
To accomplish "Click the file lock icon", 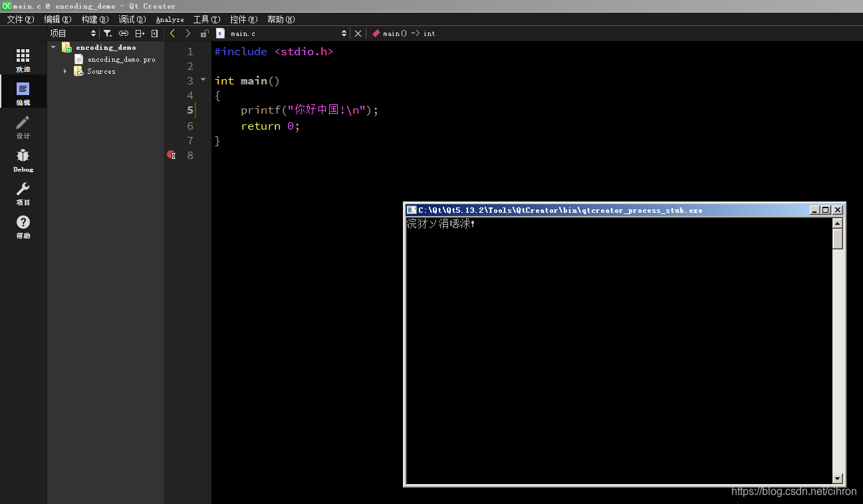I will (x=204, y=33).
